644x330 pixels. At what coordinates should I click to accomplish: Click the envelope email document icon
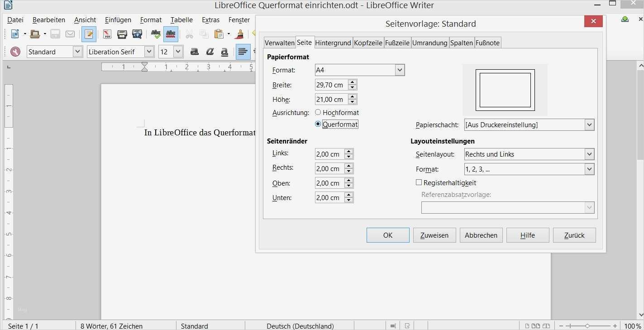pos(70,34)
